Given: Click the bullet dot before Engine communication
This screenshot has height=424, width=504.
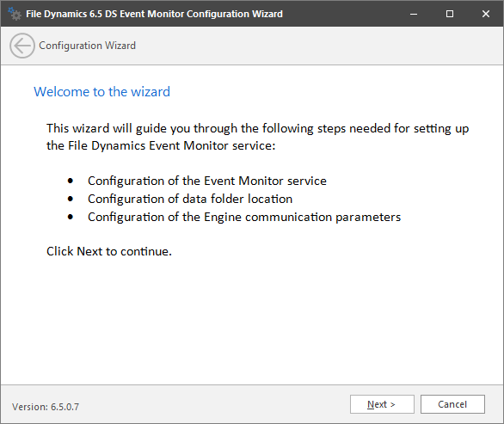Looking at the screenshot, I should (x=71, y=217).
